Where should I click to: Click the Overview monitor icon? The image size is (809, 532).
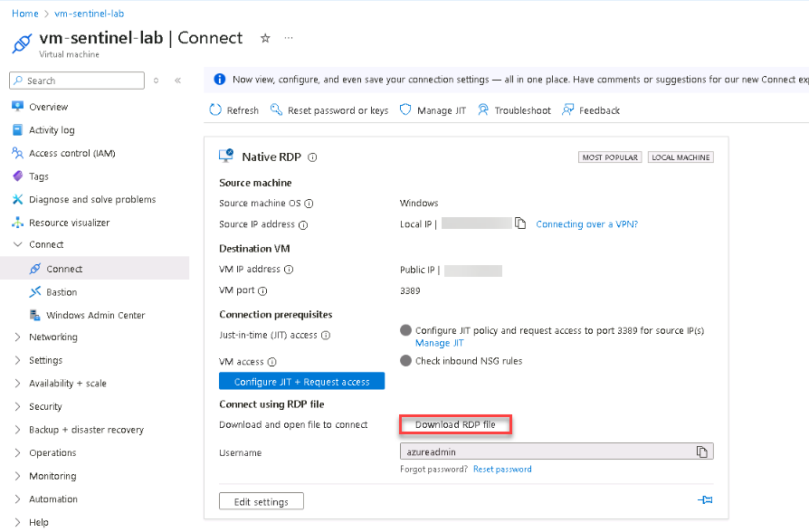[17, 106]
